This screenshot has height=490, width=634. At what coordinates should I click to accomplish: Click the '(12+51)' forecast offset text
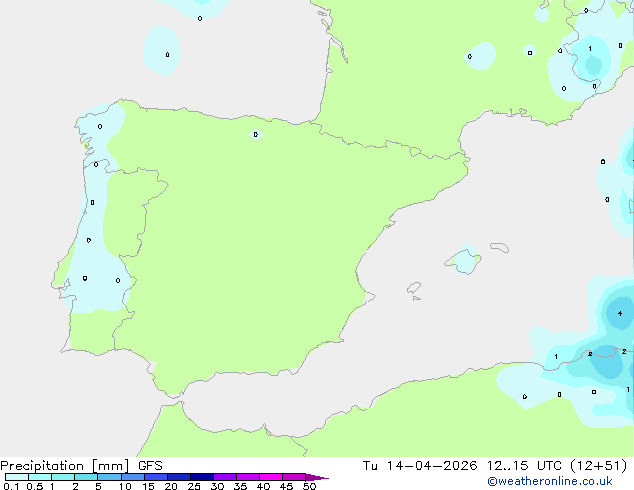tap(599, 466)
